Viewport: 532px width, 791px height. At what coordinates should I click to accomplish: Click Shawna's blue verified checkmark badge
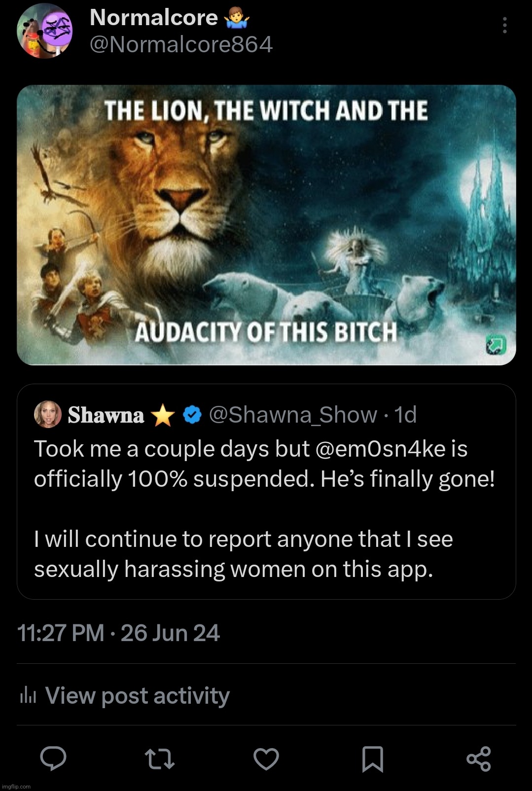point(192,415)
